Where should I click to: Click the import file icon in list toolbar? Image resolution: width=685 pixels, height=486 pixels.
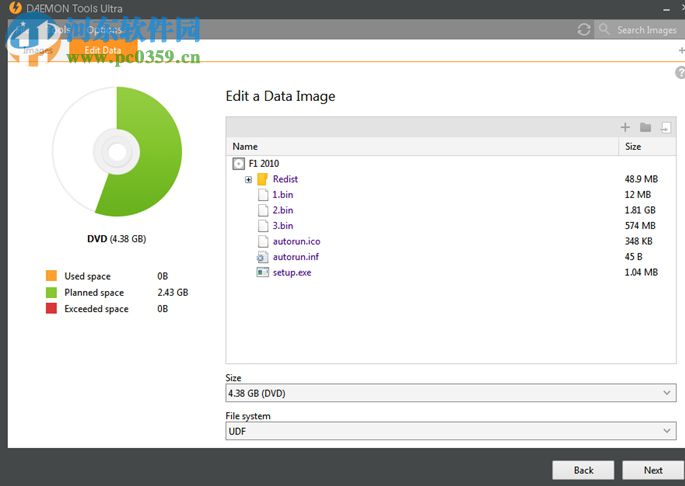coord(666,127)
